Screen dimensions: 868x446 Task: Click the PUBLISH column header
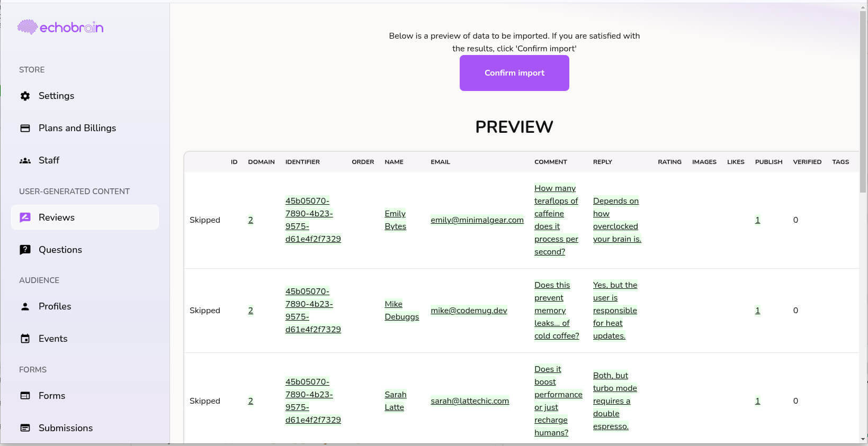768,162
